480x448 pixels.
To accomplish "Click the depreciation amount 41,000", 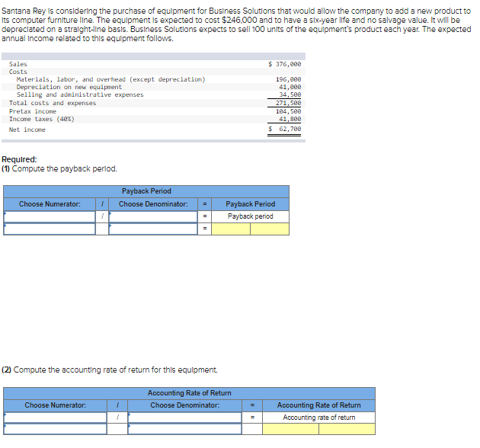I will point(290,87).
